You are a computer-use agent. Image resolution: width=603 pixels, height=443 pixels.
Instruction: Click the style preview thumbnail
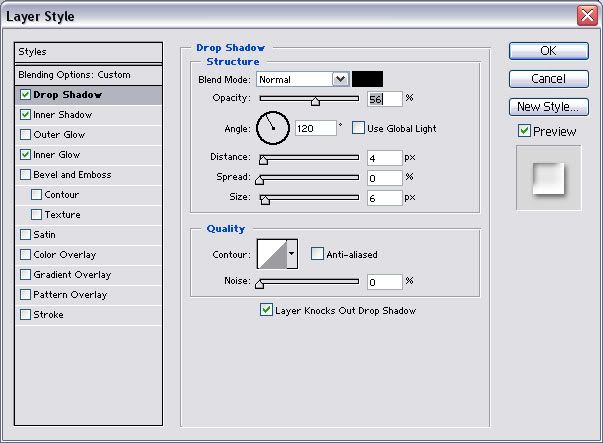pos(548,178)
